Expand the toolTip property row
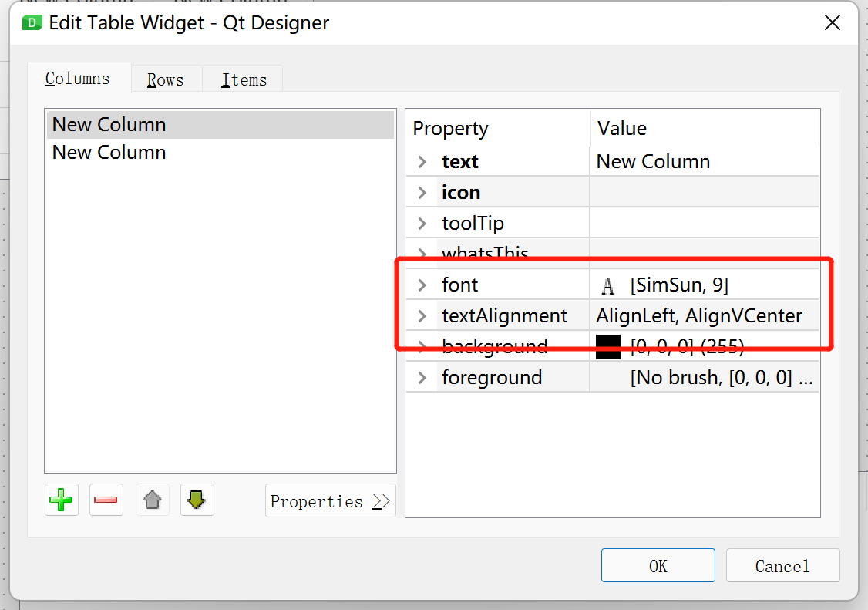 click(x=422, y=223)
